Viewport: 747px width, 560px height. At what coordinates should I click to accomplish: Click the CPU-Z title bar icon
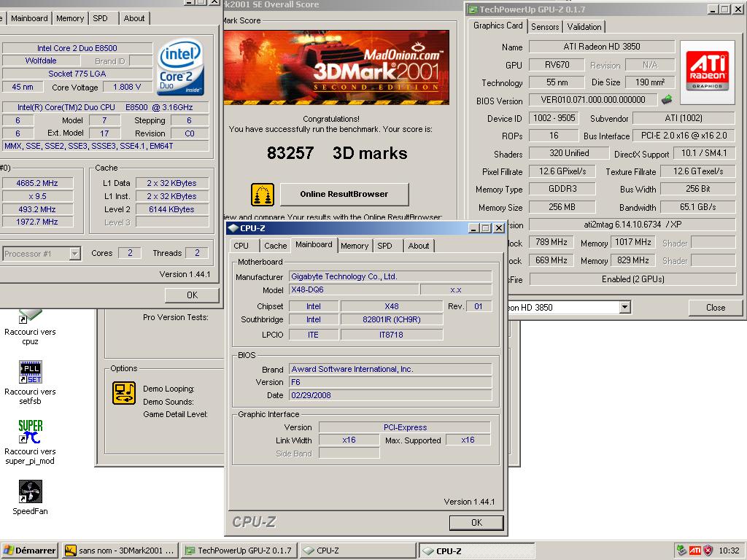233,228
